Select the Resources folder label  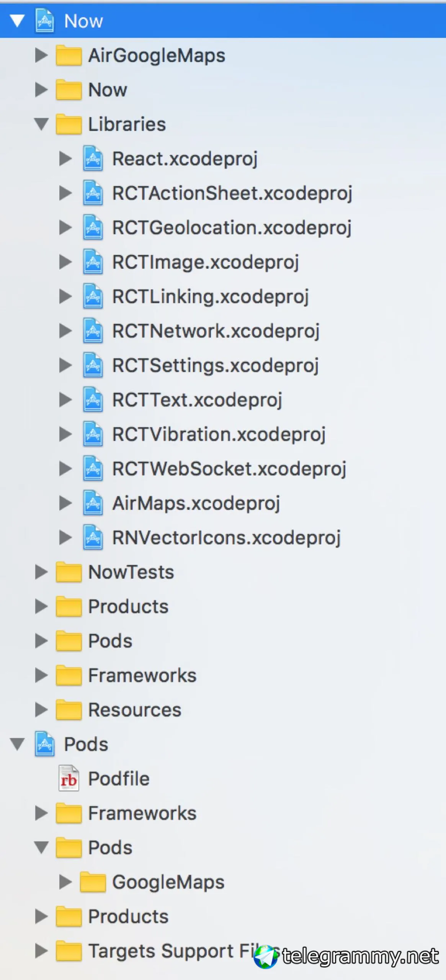pyautogui.click(x=135, y=710)
